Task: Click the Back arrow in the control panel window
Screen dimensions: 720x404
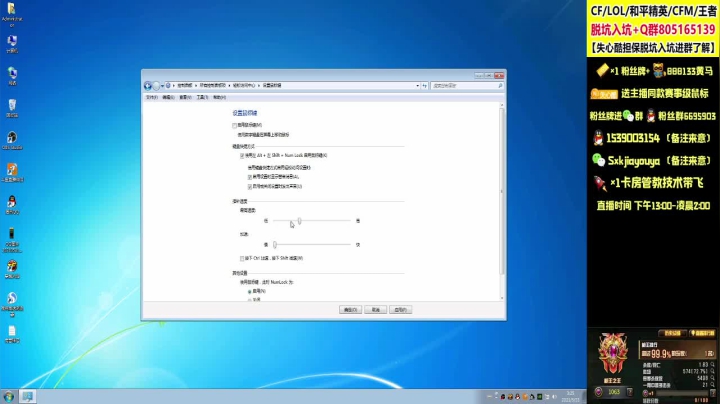Action: (x=148, y=85)
